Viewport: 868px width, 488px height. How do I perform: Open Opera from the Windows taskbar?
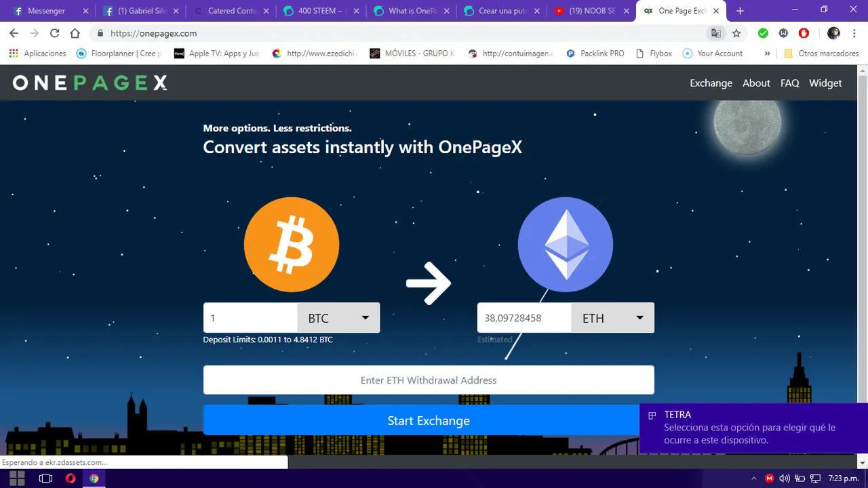click(x=71, y=478)
